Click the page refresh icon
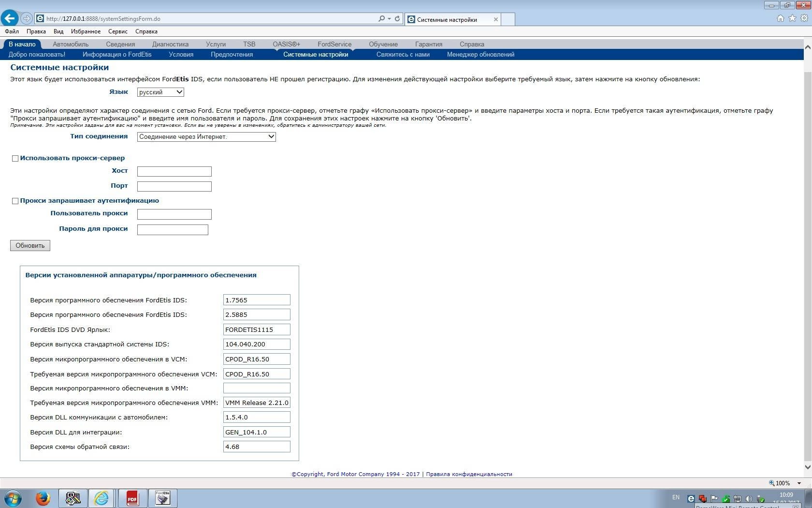Screen dimensions: 812x508 coord(397,18)
